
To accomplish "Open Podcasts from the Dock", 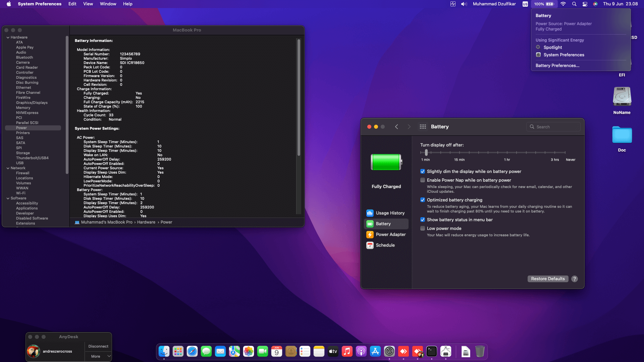I will pyautogui.click(x=361, y=351).
